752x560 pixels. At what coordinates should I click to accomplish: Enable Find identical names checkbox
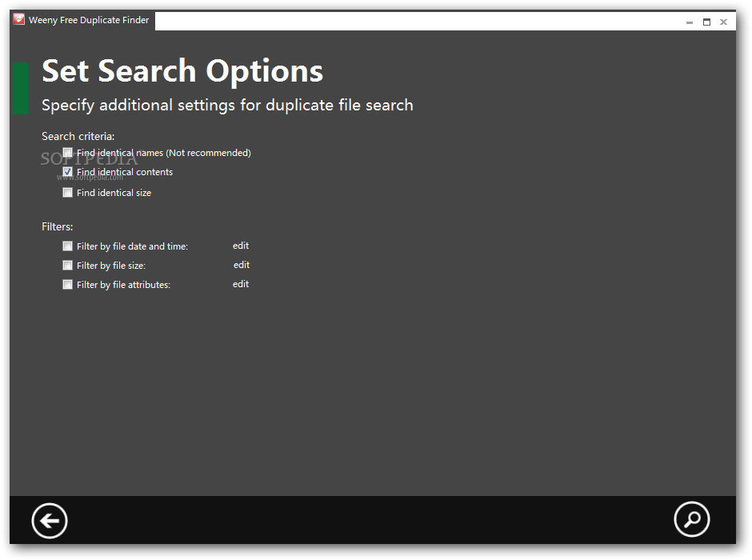(68, 153)
